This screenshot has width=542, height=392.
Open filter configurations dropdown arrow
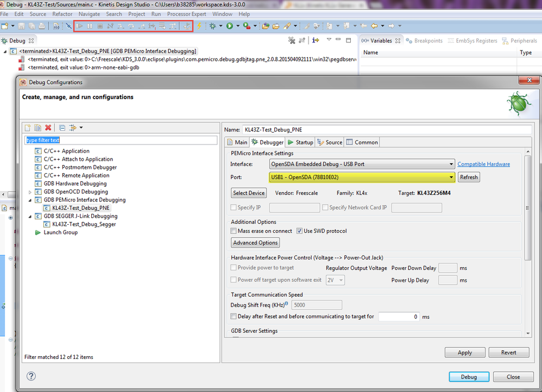click(x=81, y=128)
